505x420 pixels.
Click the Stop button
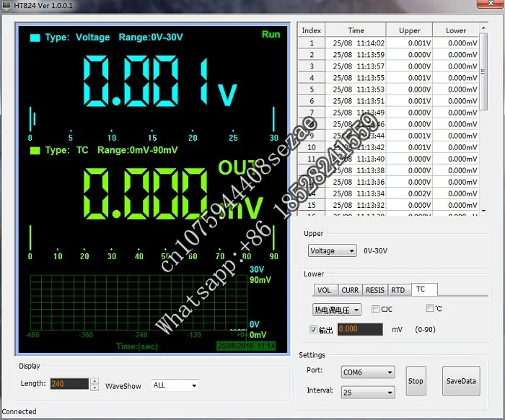coord(416,381)
